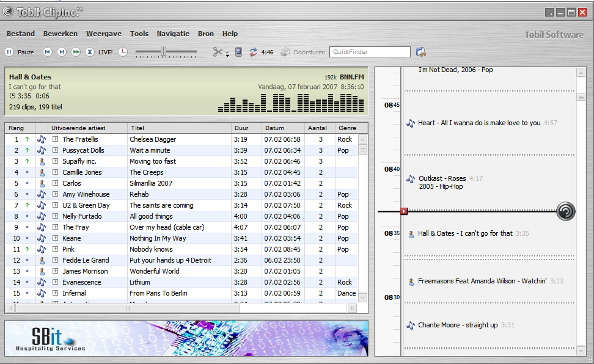Expand the Evanescence tree row

pyautogui.click(x=55, y=282)
